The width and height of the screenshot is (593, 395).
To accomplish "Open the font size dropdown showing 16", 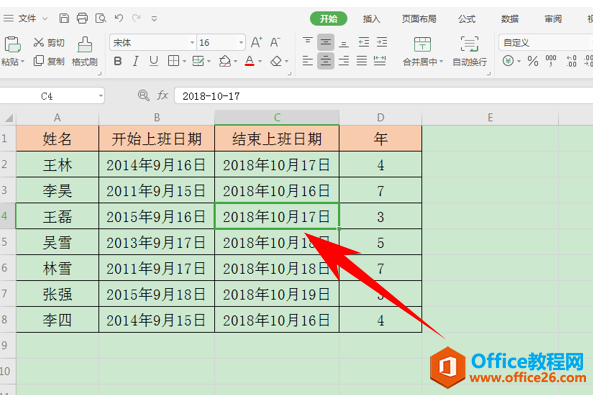I will [x=241, y=43].
